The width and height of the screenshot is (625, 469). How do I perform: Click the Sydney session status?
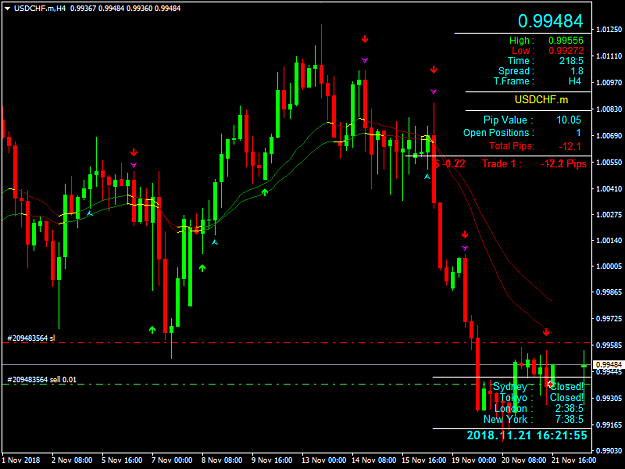(x=566, y=387)
